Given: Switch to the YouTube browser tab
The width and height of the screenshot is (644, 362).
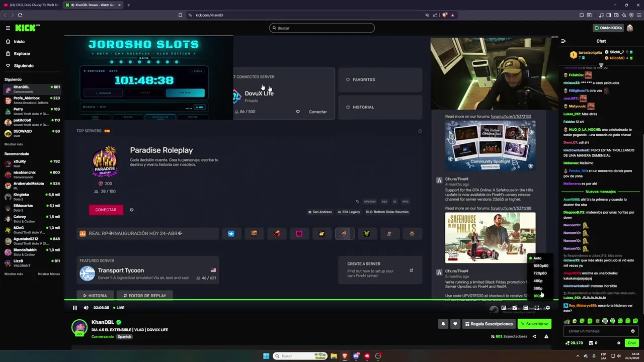Looking at the screenshot, I should point(31,5).
